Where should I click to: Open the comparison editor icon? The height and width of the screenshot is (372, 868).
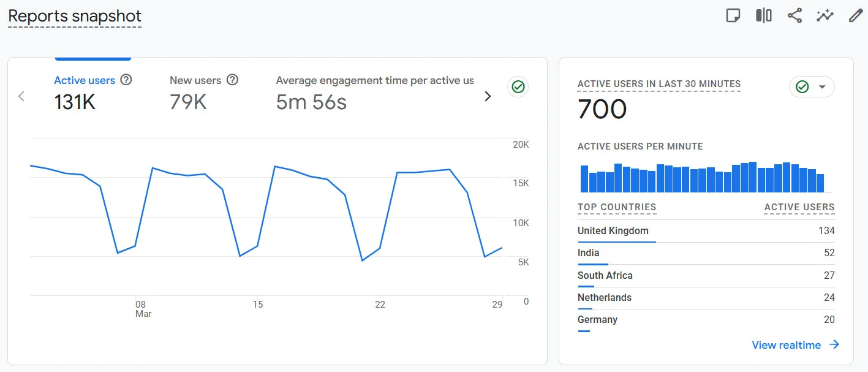(x=763, y=15)
